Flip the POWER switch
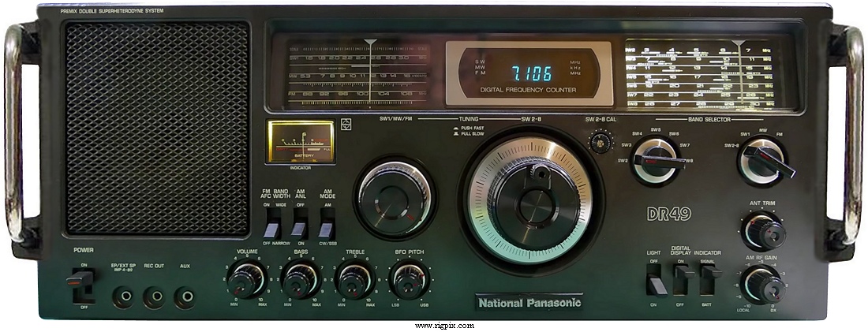This screenshot has width=868, height=332. [x=82, y=285]
